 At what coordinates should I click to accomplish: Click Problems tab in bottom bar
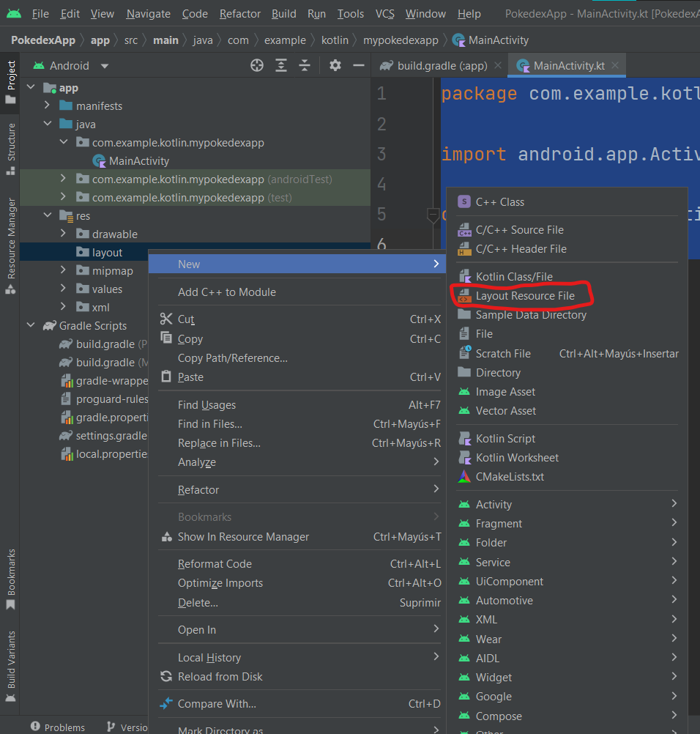click(x=58, y=727)
